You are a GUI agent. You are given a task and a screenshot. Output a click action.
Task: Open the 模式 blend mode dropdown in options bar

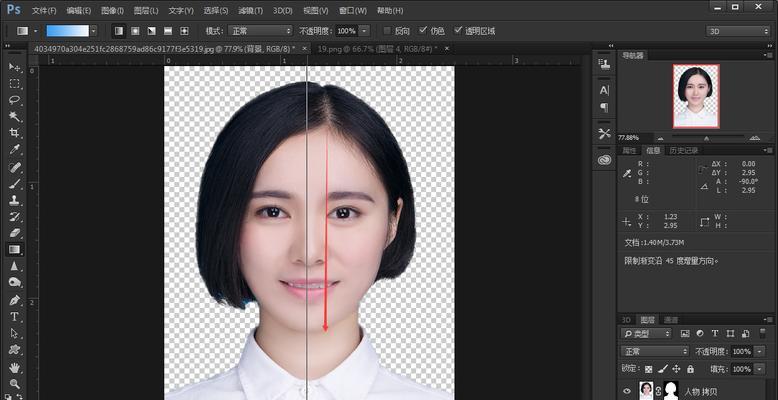260,31
